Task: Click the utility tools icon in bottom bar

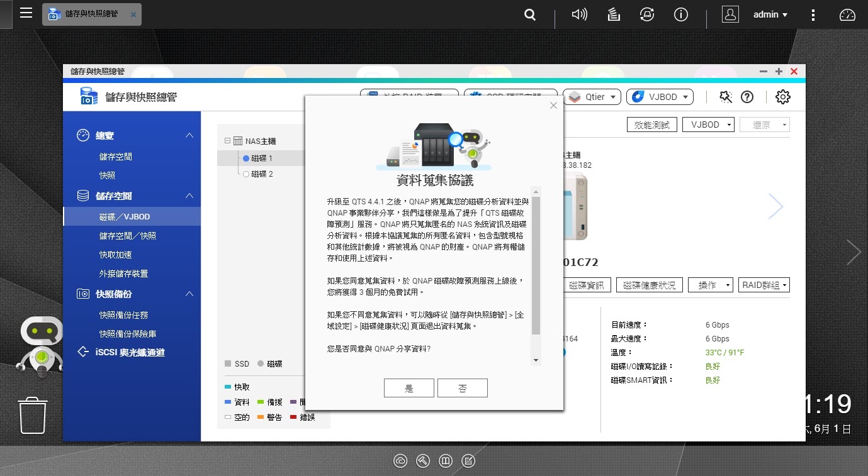Action: pyautogui.click(x=423, y=461)
